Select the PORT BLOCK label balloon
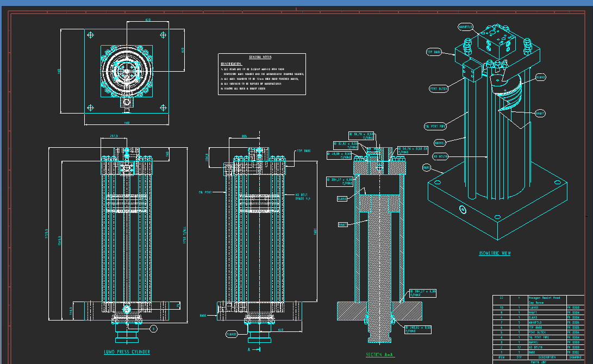Screen dimensions: 593x364 (439, 88)
